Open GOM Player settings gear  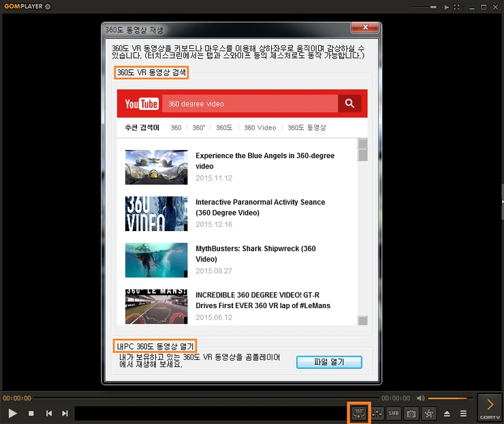click(48, 7)
